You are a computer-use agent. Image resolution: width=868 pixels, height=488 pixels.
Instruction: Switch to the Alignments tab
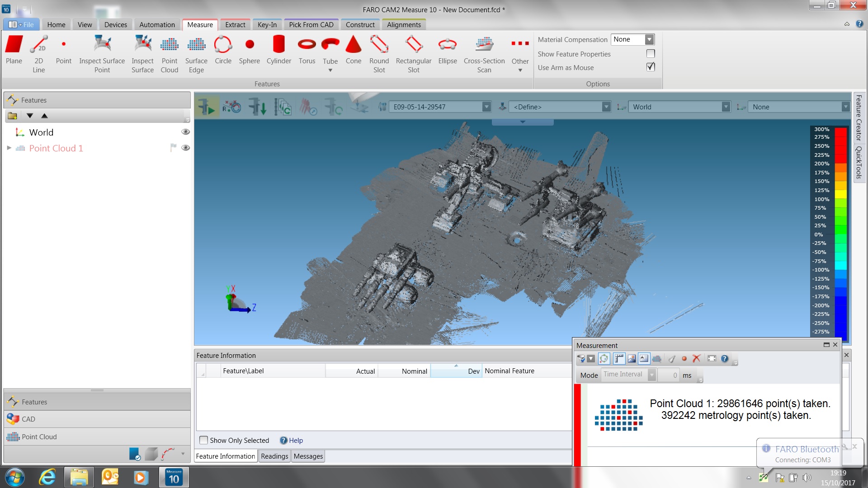404,25
